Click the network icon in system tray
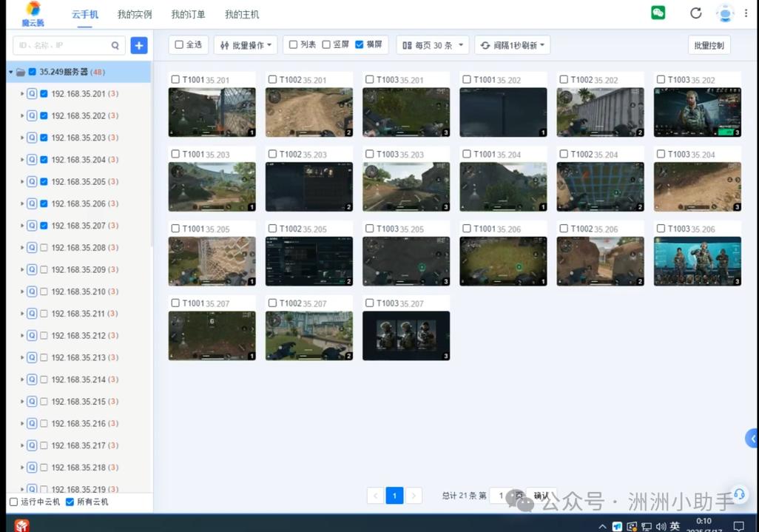 (647, 527)
